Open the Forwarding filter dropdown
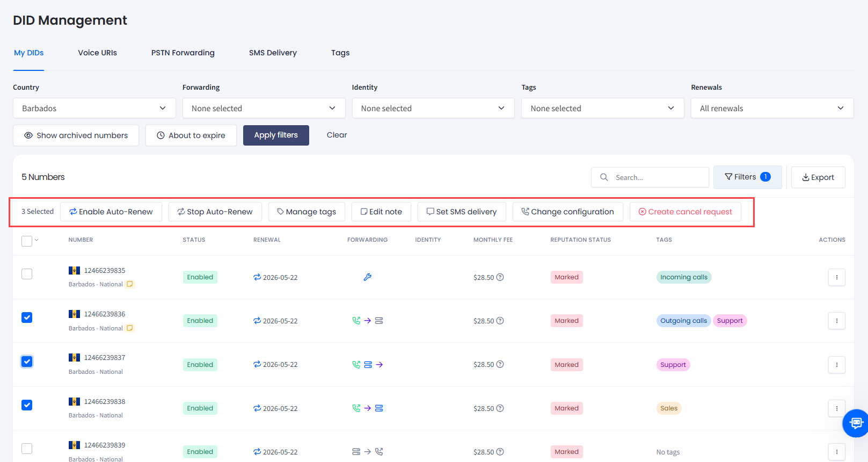This screenshot has height=462, width=868. tap(264, 108)
